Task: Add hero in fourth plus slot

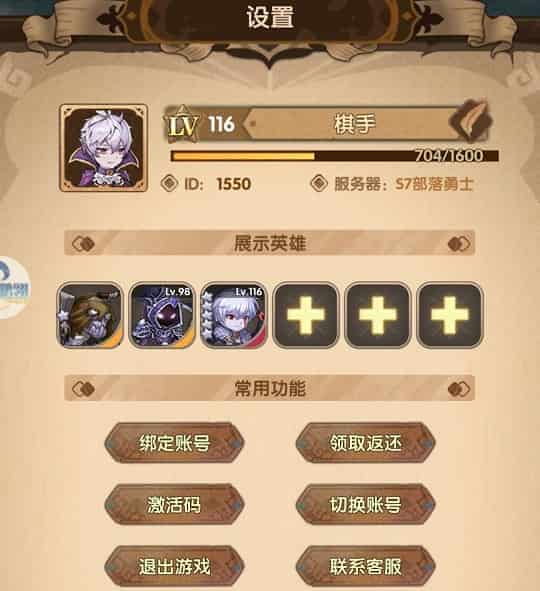Action: (306, 315)
